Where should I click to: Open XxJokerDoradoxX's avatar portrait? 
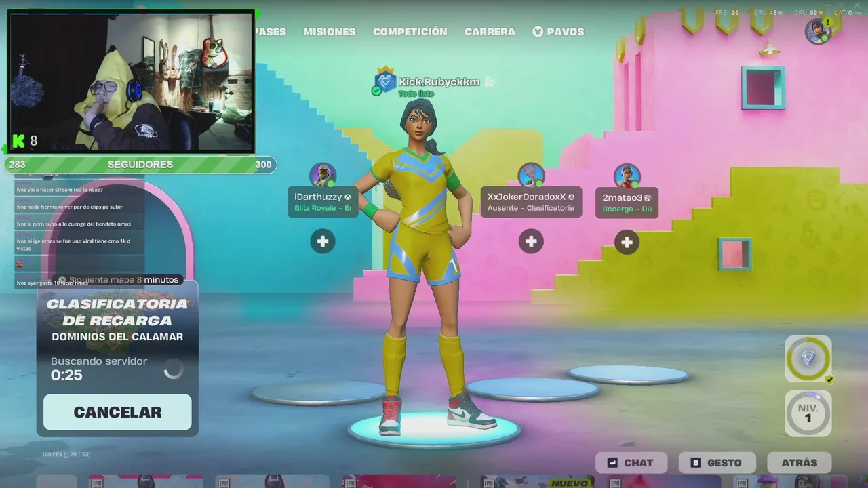(x=531, y=175)
